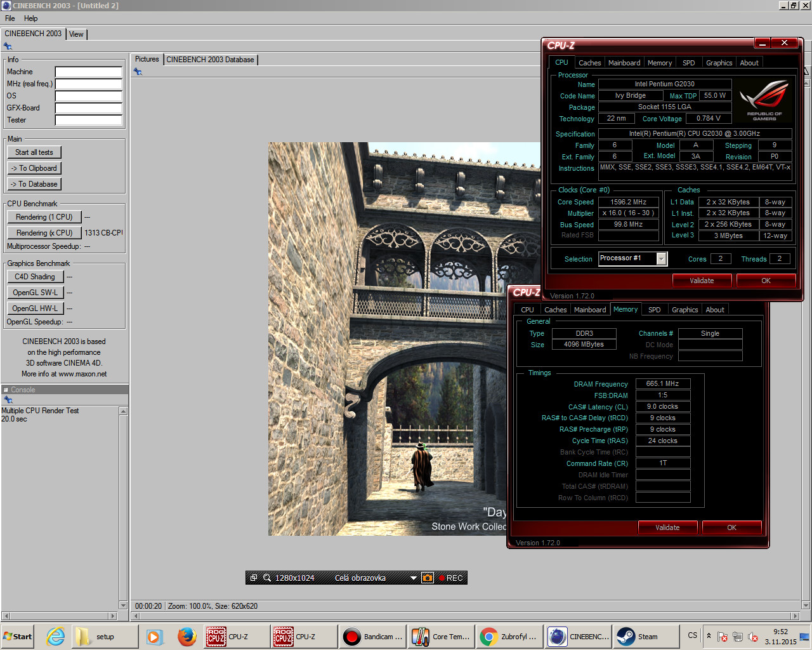Viewport: 812px width, 650px height.
Task: Open setup folder in taskbar
Action: click(x=105, y=637)
